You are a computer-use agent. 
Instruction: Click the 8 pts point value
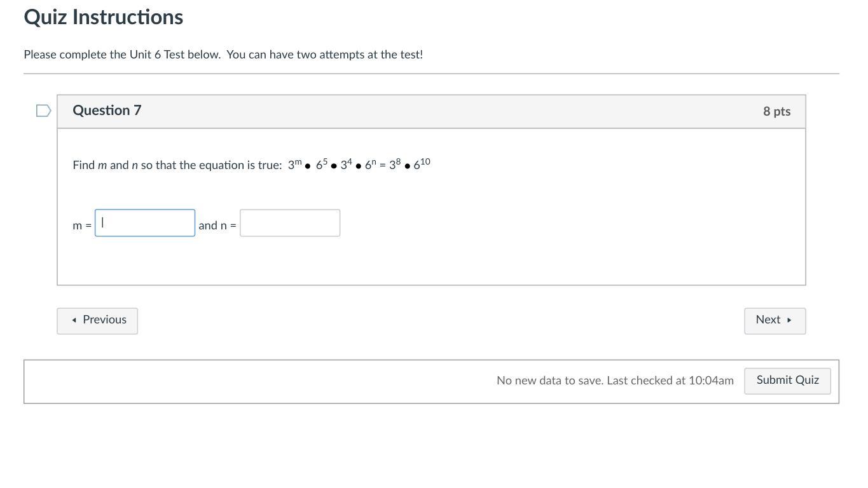(776, 111)
